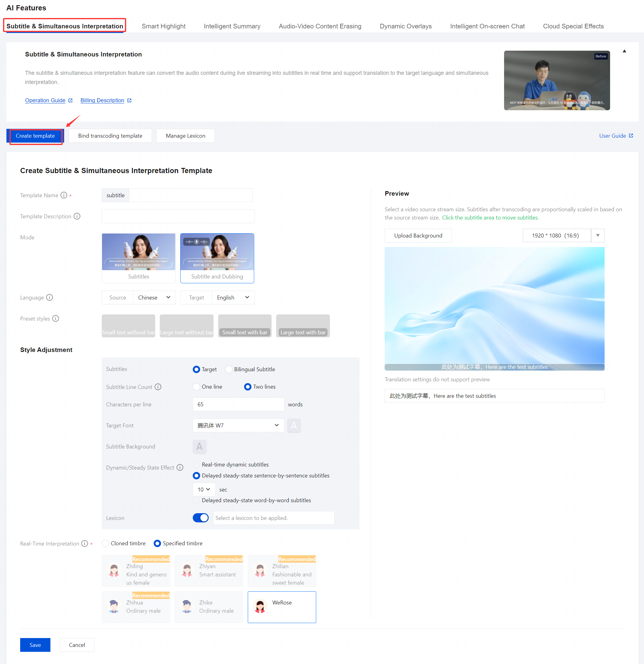Switch to the Smart Highlight tab
Screen dimensions: 644x664
(163, 26)
